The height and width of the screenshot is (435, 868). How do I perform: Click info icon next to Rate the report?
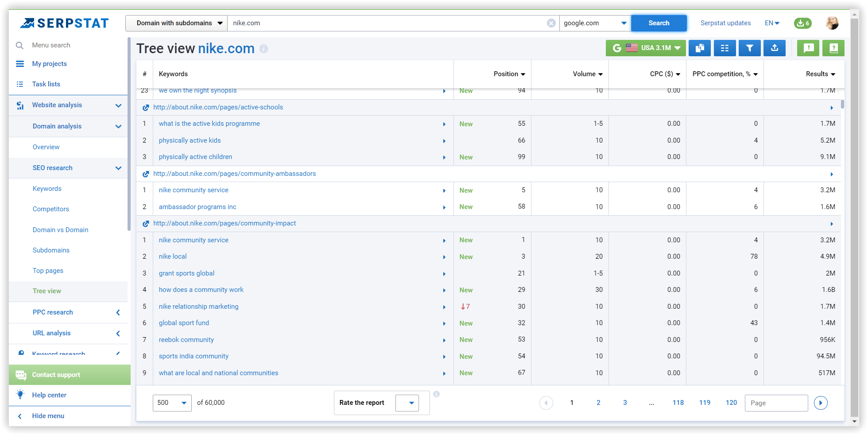pos(436,394)
